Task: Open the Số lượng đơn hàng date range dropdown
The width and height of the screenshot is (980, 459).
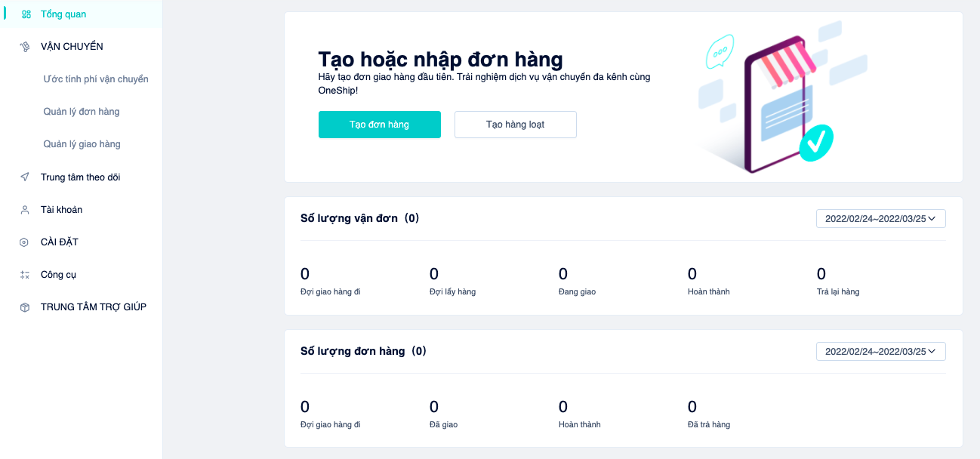Action: tap(880, 352)
